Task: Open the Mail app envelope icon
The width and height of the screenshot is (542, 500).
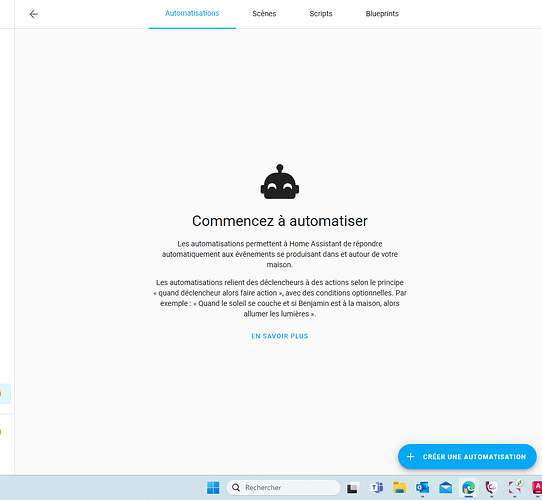Action: click(x=446, y=488)
